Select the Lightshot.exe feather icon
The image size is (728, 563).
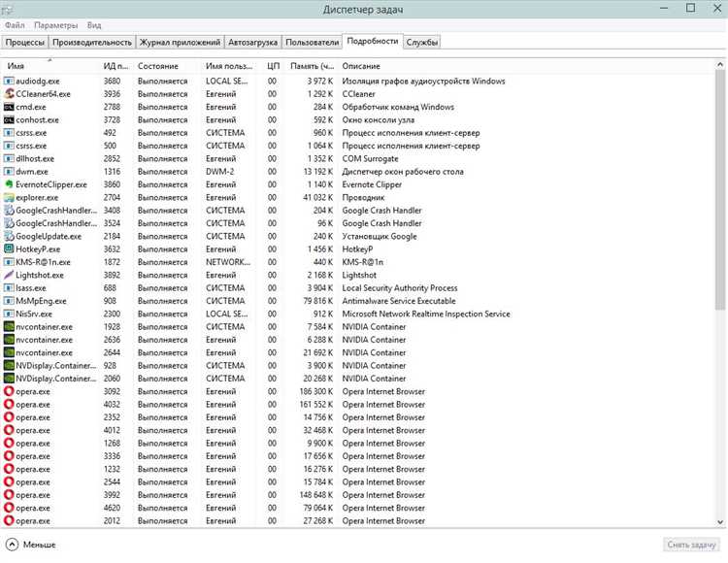point(9,275)
